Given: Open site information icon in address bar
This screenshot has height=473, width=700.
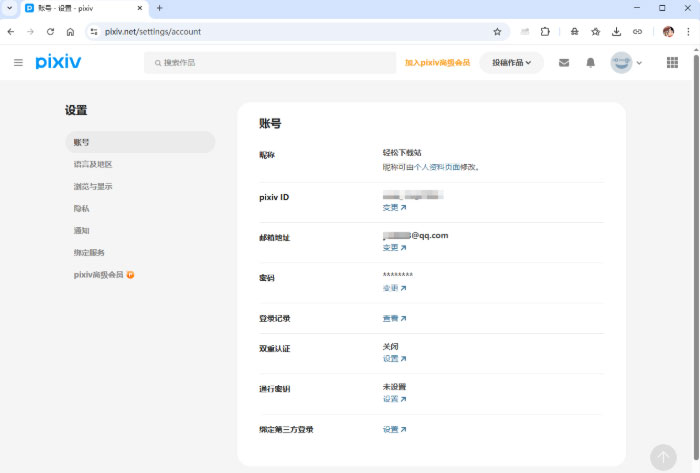Looking at the screenshot, I should (94, 32).
